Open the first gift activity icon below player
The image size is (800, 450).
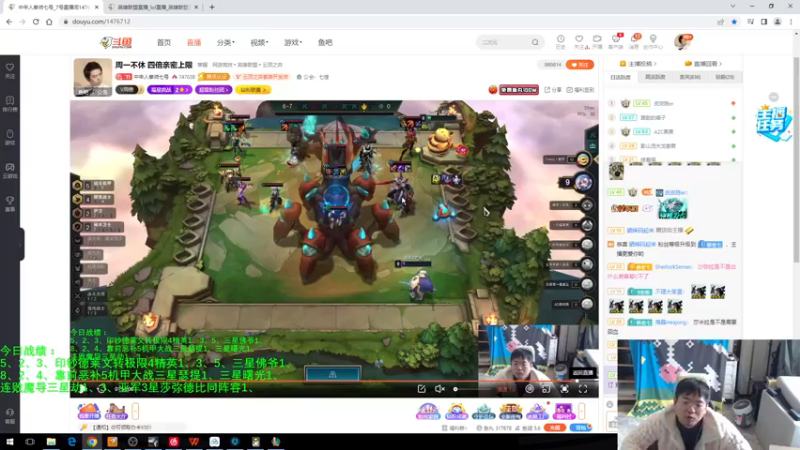pyautogui.click(x=89, y=411)
